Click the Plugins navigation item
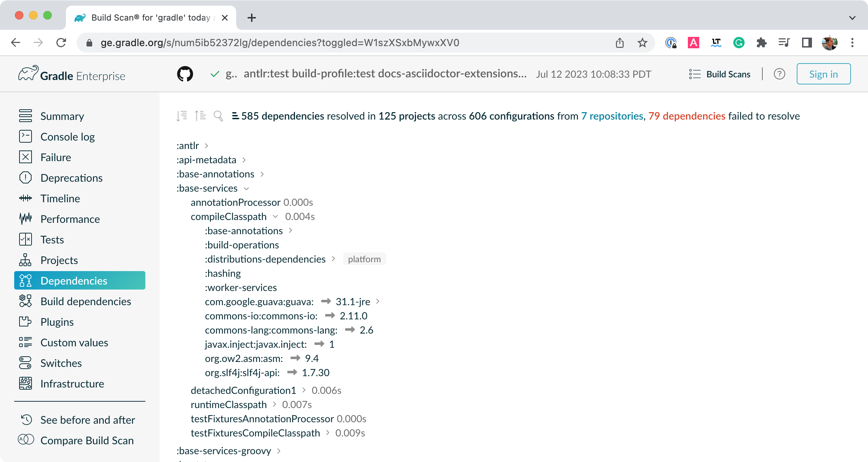868x462 pixels. click(x=57, y=322)
